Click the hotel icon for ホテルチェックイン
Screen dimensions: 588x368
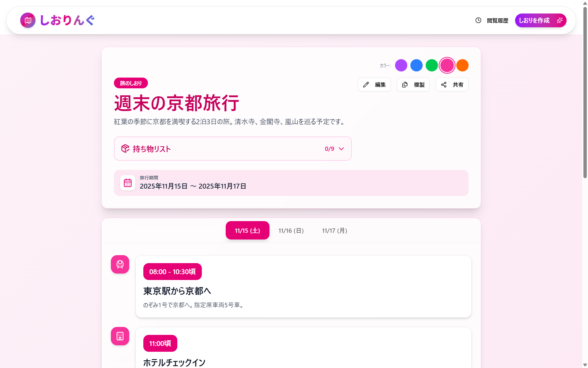pos(120,336)
